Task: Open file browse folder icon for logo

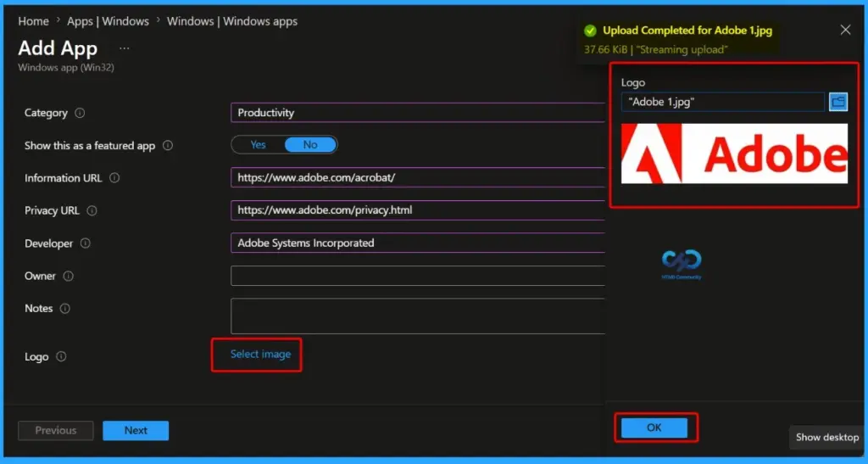Action: pyautogui.click(x=838, y=102)
